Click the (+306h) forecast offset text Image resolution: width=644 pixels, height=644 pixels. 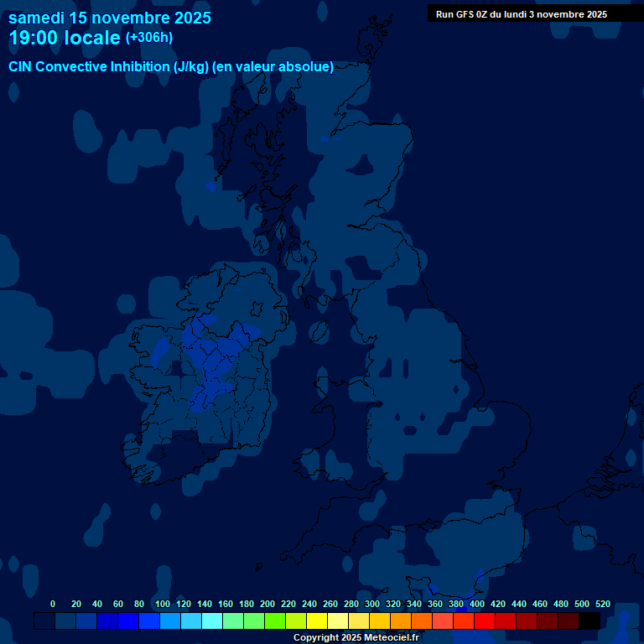149,38
